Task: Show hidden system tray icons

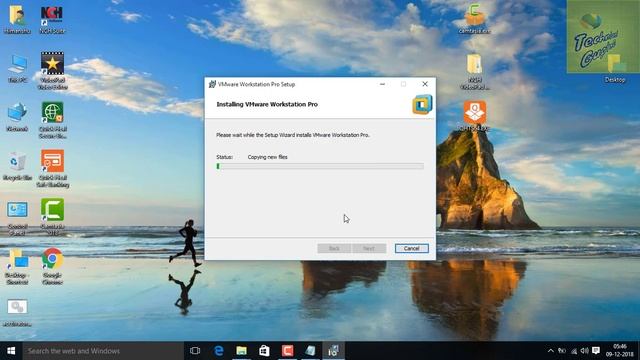Action: coord(551,351)
